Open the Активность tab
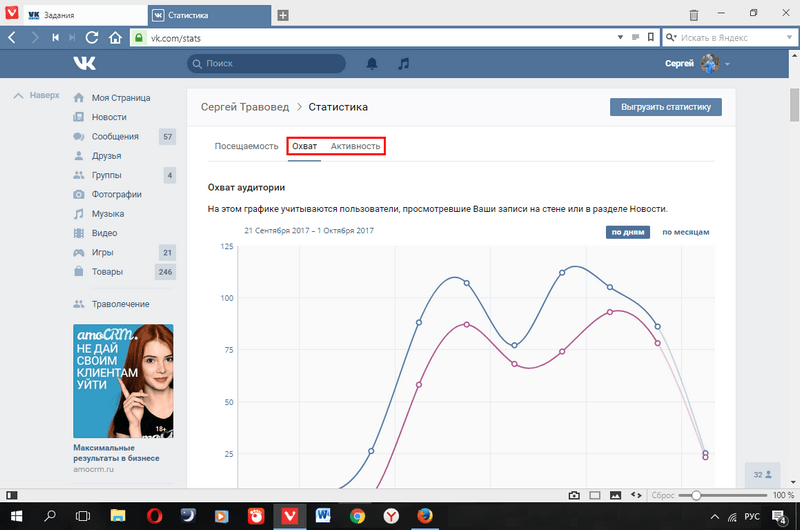 coord(356,146)
